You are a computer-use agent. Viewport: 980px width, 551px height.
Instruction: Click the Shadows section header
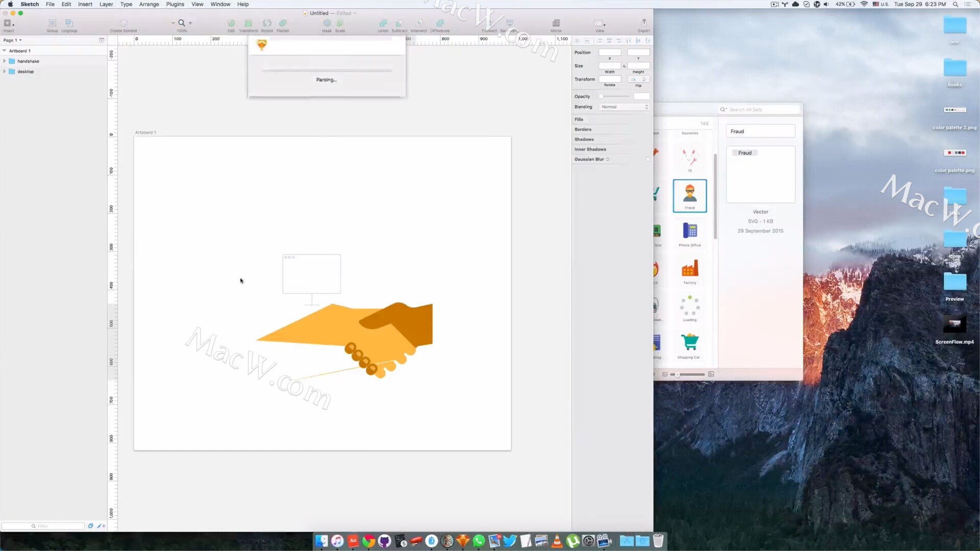point(584,139)
